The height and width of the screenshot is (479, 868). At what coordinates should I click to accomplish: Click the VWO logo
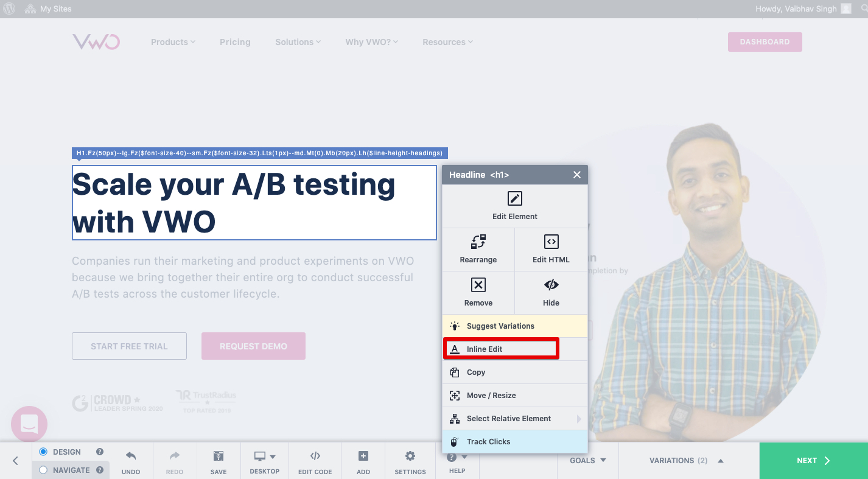click(96, 42)
